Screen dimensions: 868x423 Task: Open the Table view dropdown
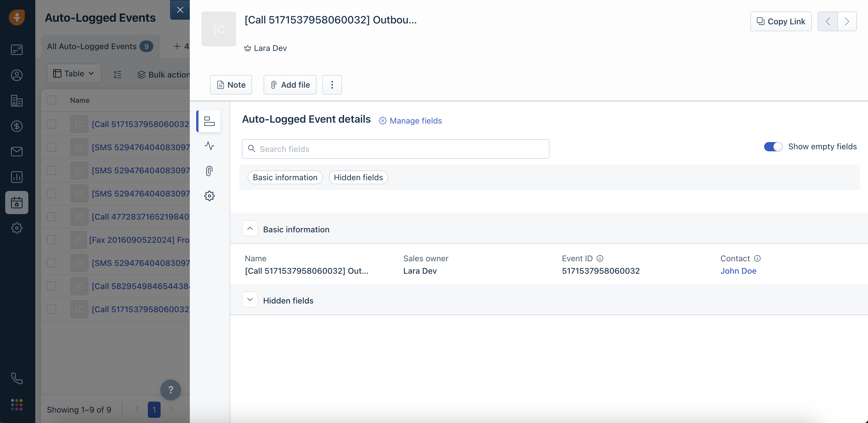74,74
